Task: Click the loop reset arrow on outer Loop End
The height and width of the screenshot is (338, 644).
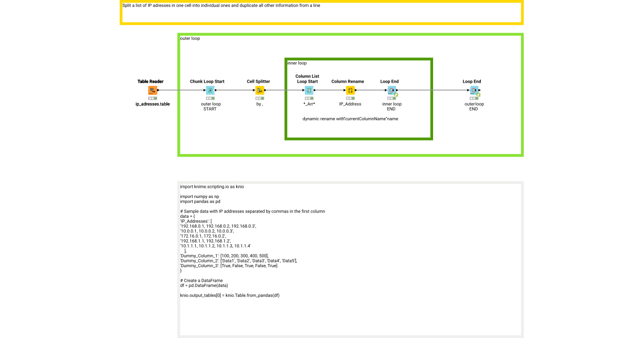Action: coord(478,94)
